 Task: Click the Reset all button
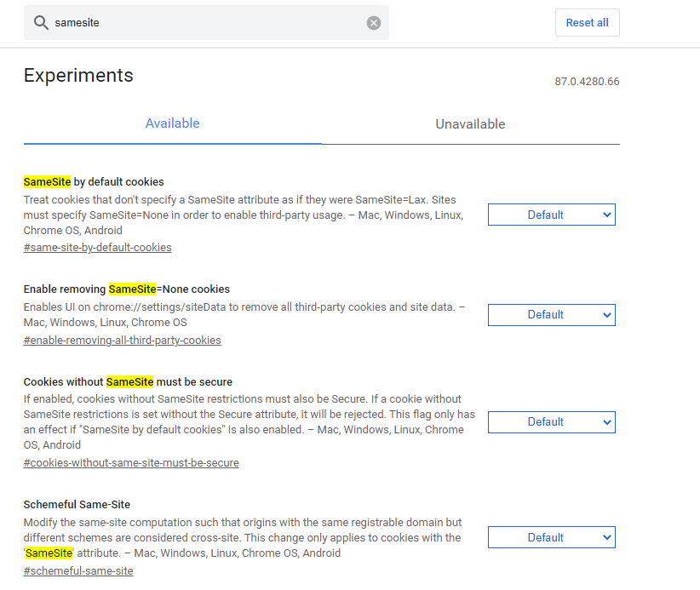point(587,23)
